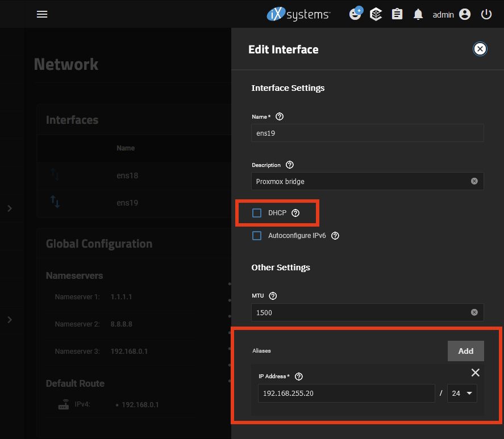Close the Edit Interface panel

[x=480, y=49]
